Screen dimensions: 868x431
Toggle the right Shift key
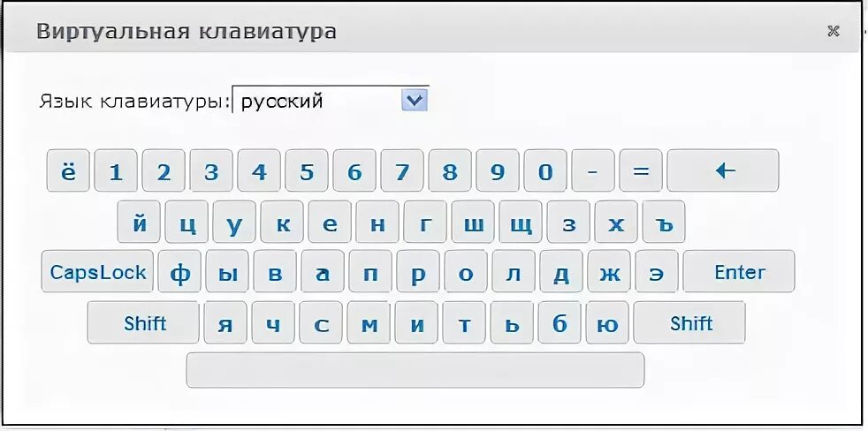[x=689, y=322]
